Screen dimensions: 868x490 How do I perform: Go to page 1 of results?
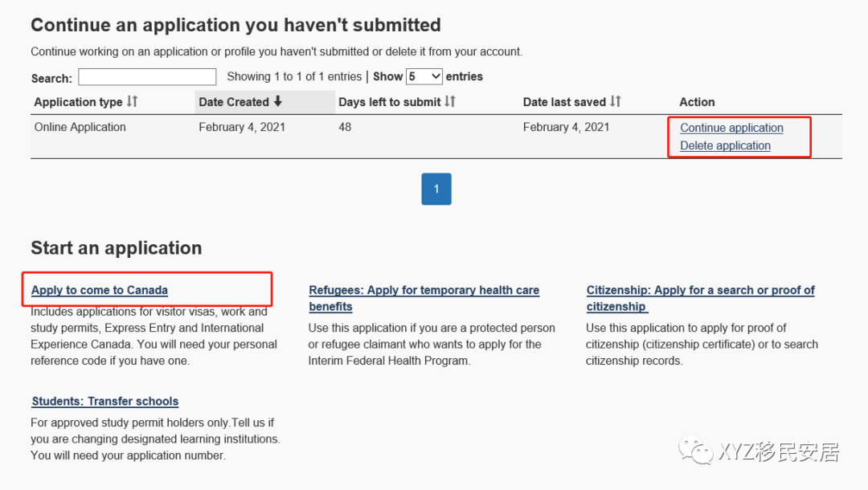click(x=436, y=189)
